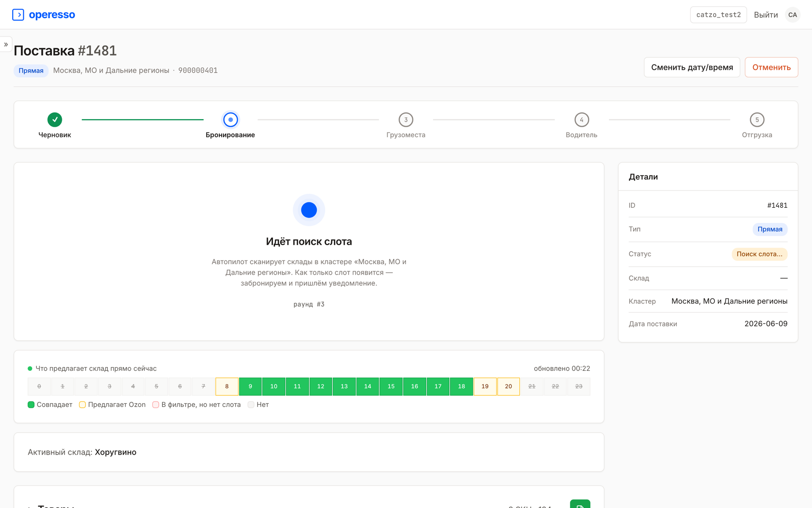
Task: Click the Хоругвино active warehouse name
Action: (115, 452)
